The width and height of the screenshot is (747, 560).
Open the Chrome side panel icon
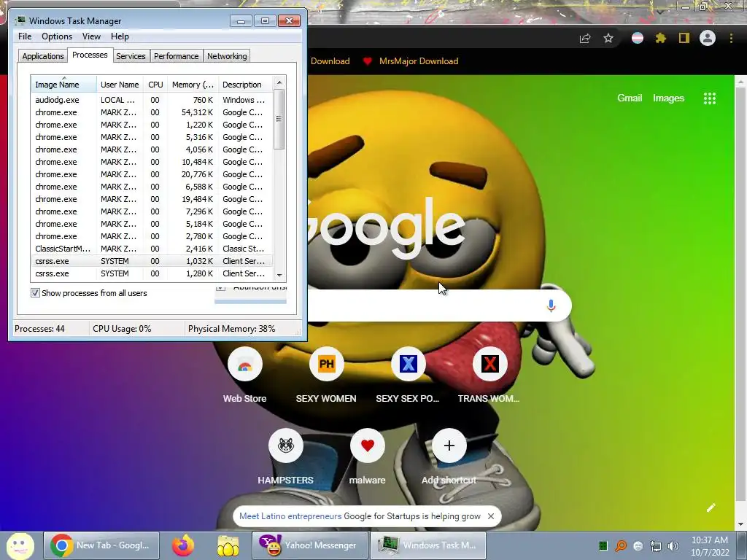684,38
